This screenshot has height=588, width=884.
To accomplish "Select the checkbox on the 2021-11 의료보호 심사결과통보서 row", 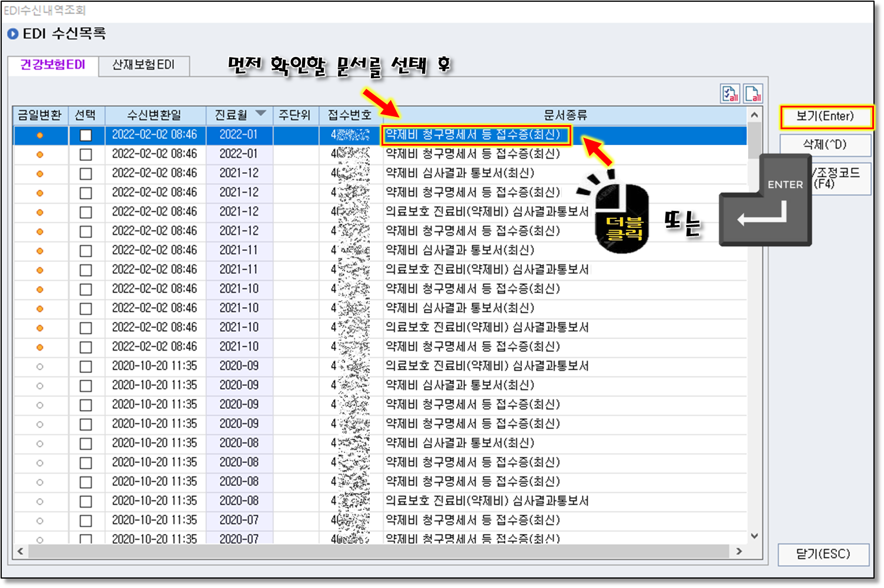I will click(86, 270).
